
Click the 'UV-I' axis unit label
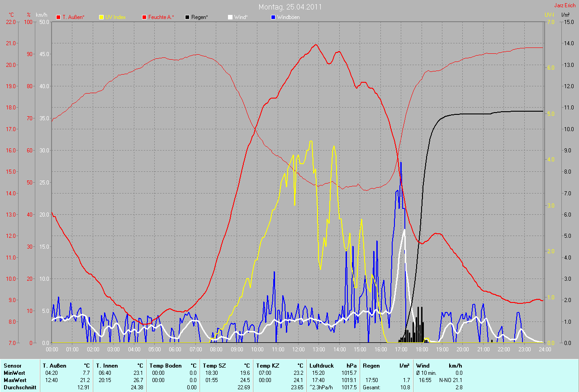(549, 15)
